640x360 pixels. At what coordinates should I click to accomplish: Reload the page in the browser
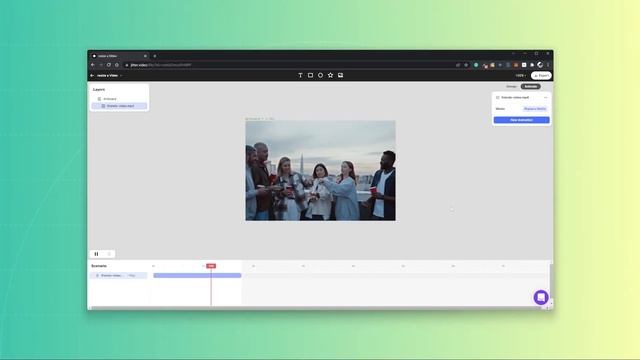point(109,65)
